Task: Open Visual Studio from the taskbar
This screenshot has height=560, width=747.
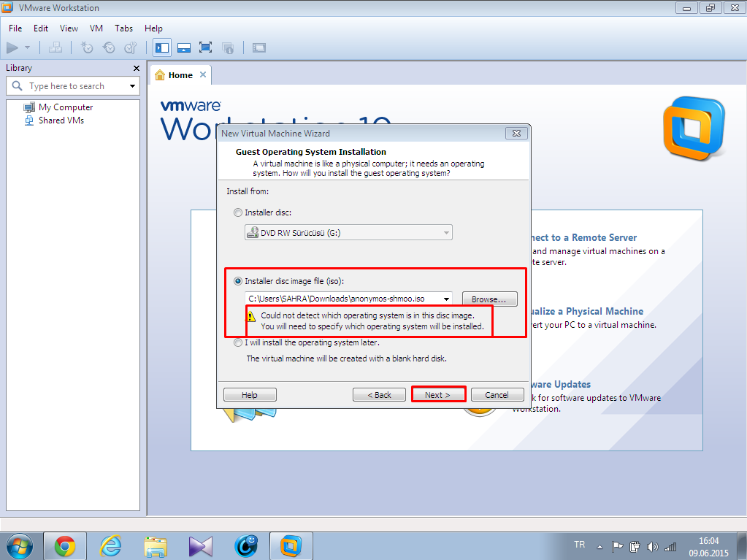Action: point(201,546)
